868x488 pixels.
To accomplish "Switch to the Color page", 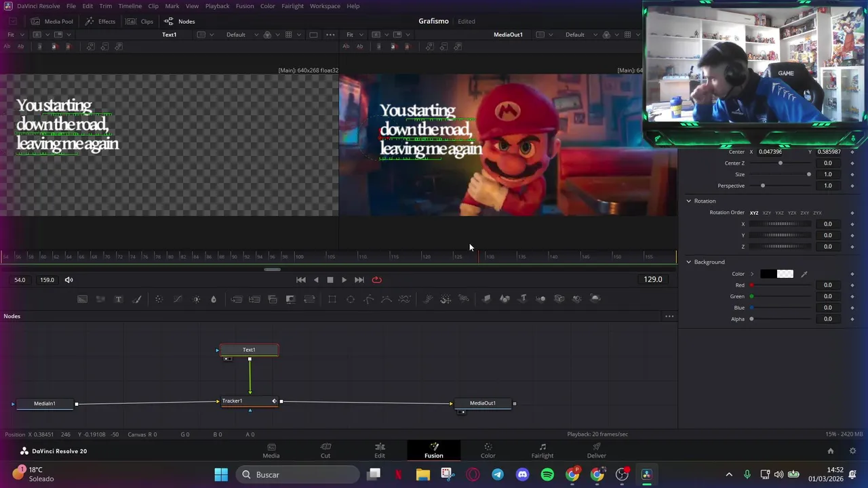I will point(488,451).
